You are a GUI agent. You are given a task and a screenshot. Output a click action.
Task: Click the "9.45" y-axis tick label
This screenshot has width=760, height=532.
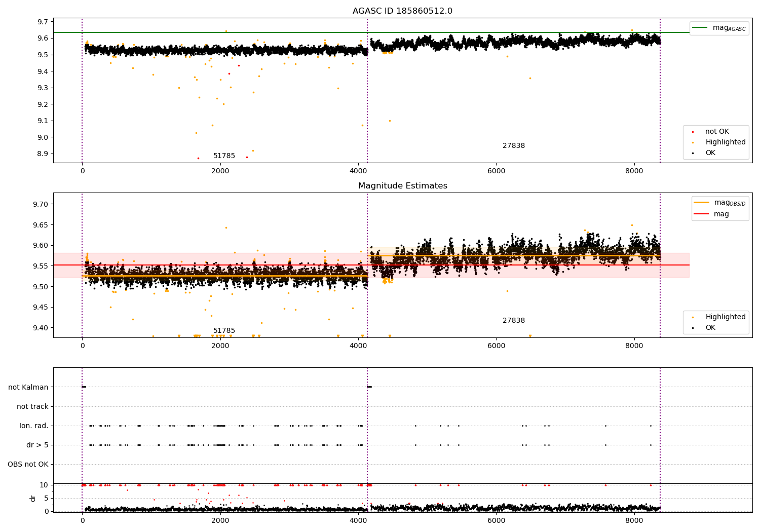point(41,307)
